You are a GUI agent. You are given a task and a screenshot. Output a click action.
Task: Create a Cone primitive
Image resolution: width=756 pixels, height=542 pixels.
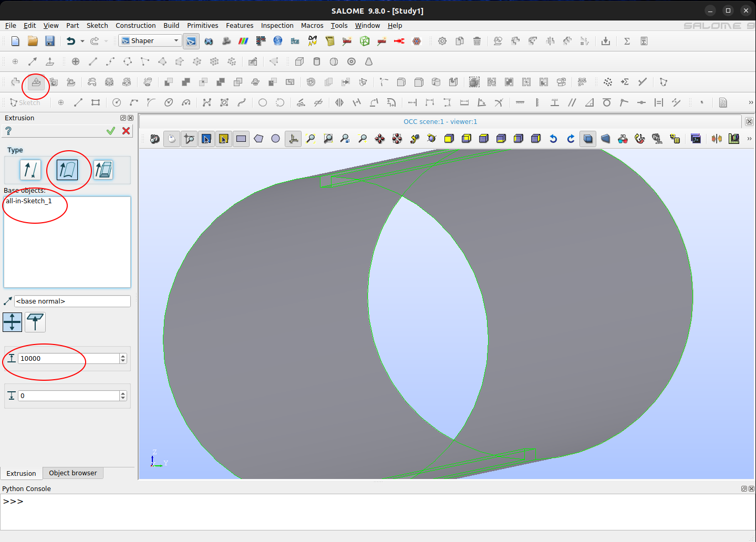click(369, 61)
